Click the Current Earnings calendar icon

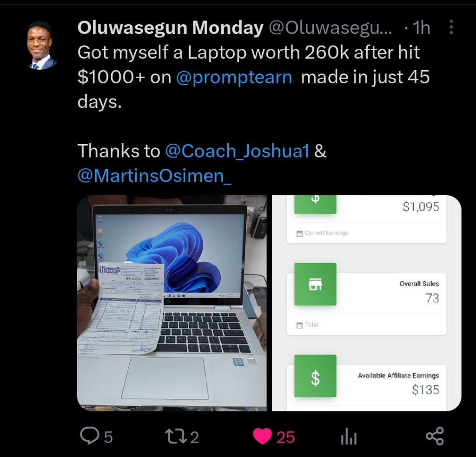300,233
